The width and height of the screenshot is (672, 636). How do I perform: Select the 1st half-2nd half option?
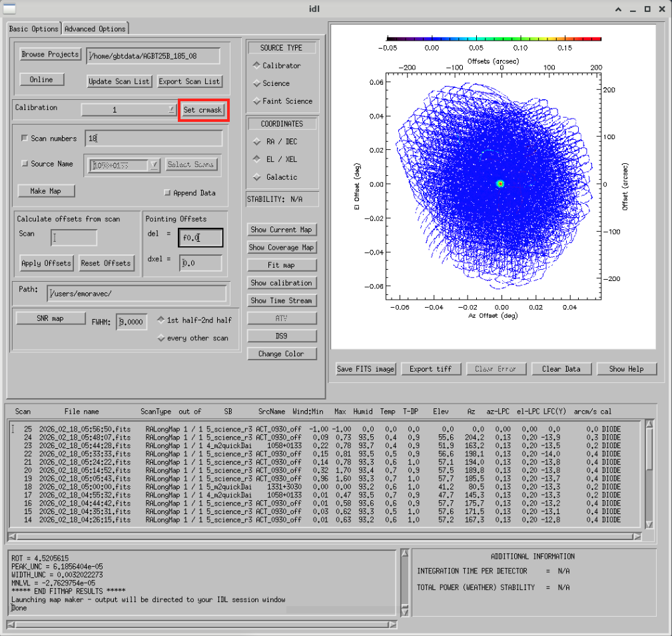[x=161, y=320]
